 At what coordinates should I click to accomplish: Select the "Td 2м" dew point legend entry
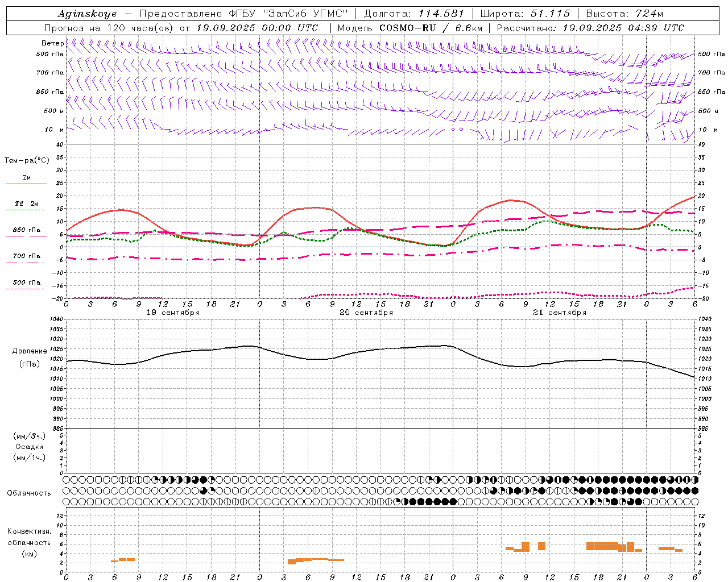click(x=27, y=203)
